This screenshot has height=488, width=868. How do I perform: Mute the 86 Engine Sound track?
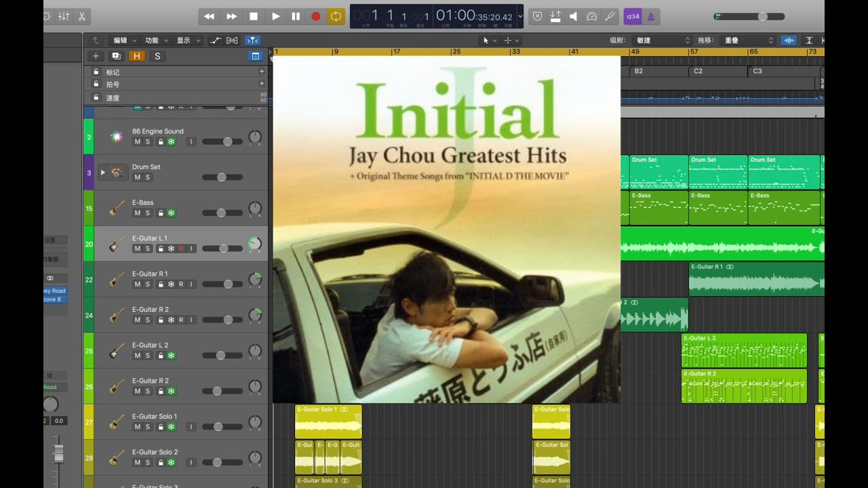pyautogui.click(x=138, y=142)
